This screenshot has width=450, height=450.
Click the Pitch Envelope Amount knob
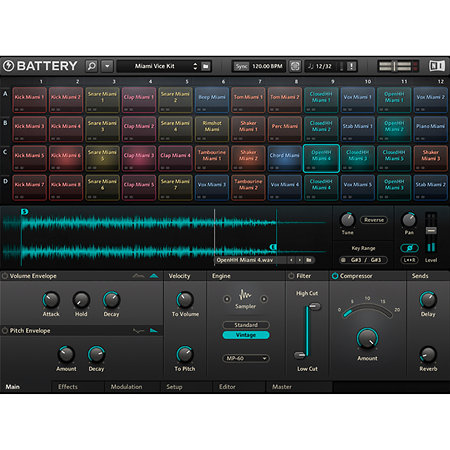tap(66, 354)
